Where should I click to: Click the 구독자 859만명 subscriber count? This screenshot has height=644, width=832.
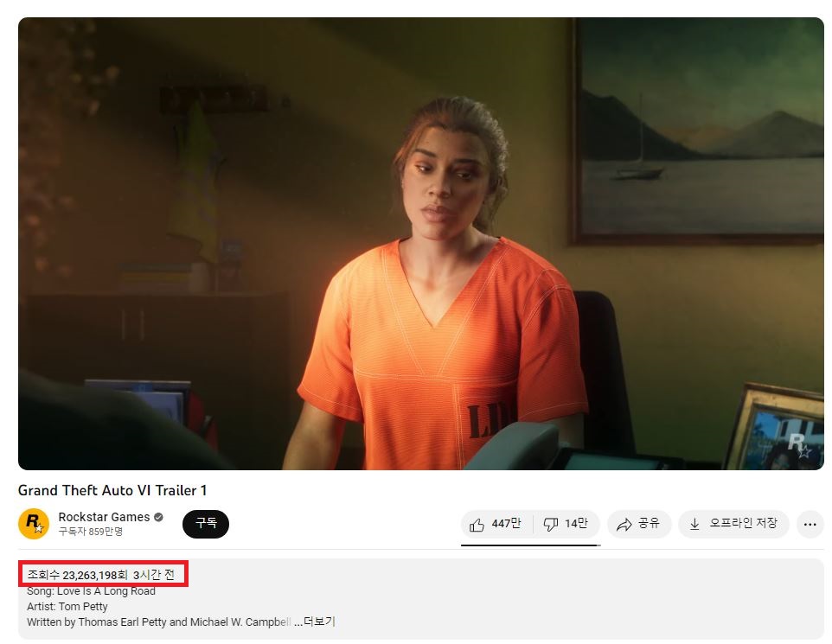91,531
